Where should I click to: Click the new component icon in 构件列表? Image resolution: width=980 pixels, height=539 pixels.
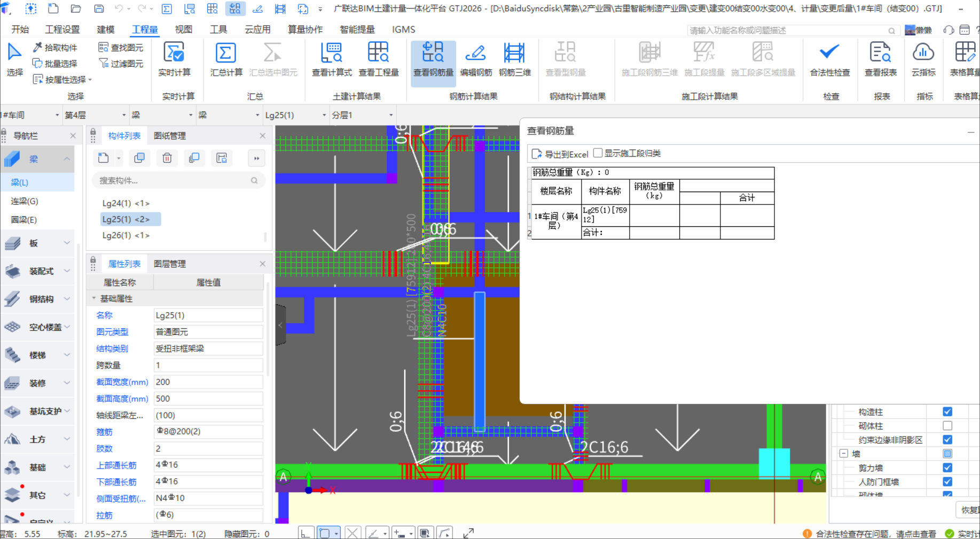(104, 158)
